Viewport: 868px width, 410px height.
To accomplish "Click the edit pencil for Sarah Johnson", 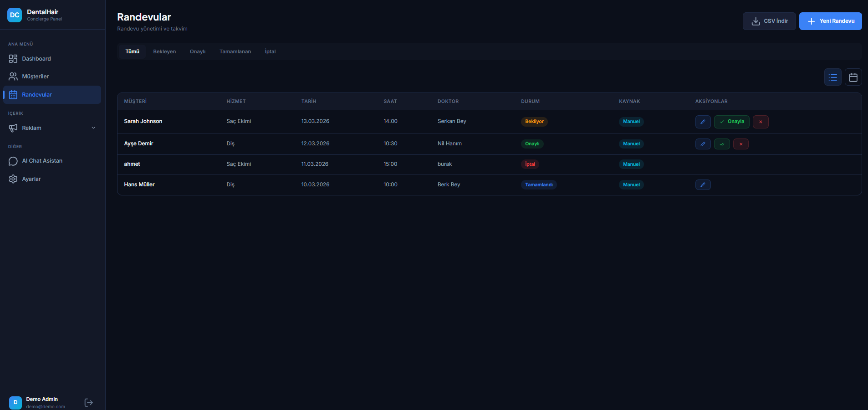I will point(703,122).
